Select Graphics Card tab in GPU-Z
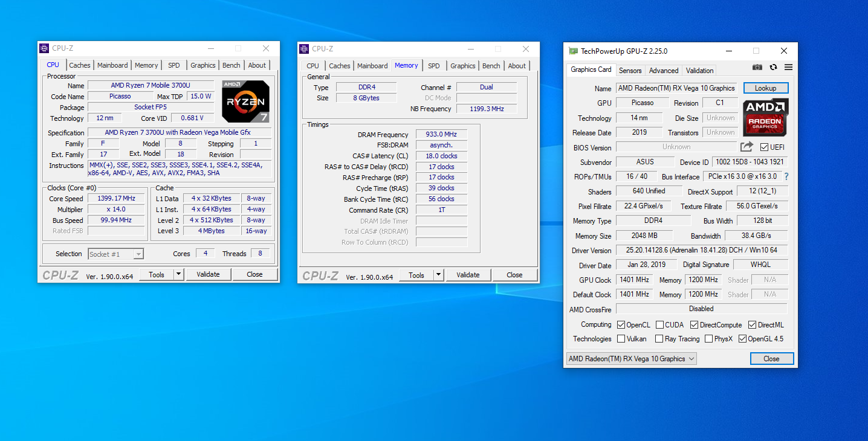Viewport: 868px width, 441px height. click(x=591, y=69)
